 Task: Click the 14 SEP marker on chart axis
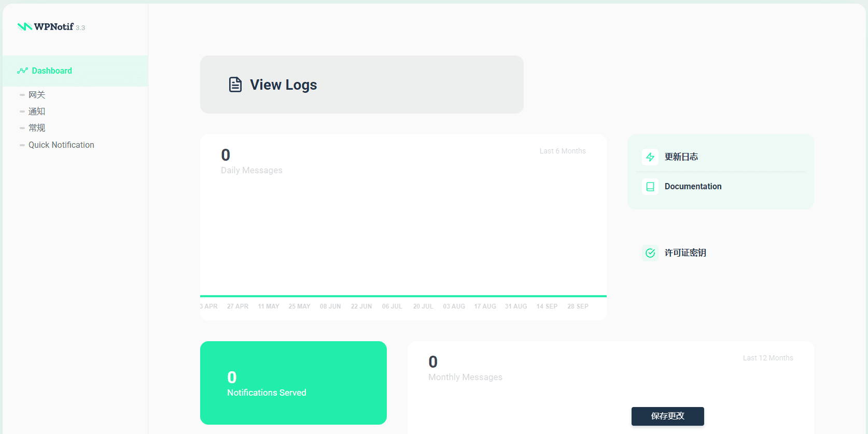pos(547,306)
